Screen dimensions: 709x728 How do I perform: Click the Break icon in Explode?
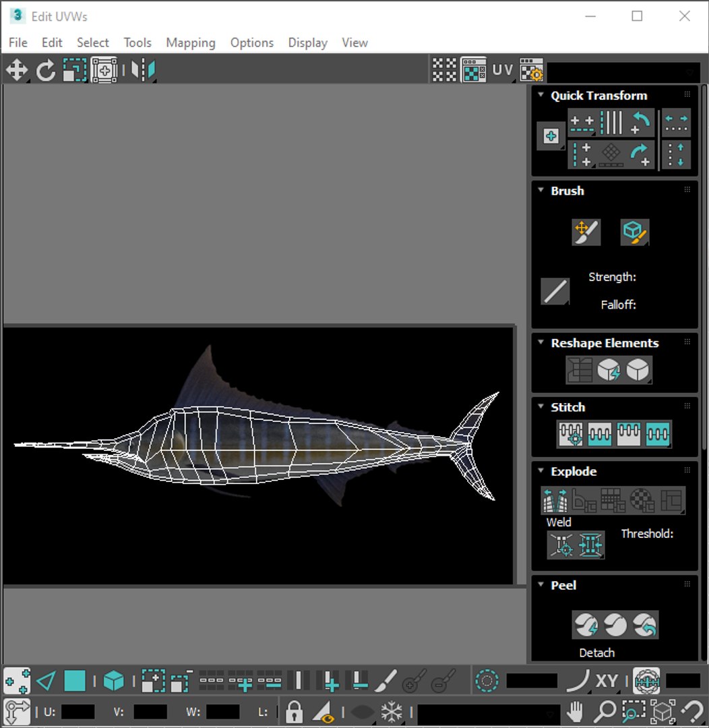(555, 500)
